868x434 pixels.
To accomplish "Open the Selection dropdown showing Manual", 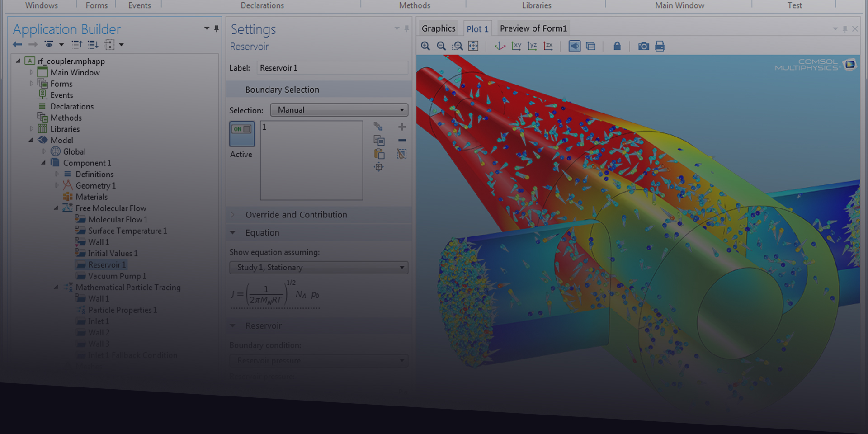I will (x=339, y=110).
